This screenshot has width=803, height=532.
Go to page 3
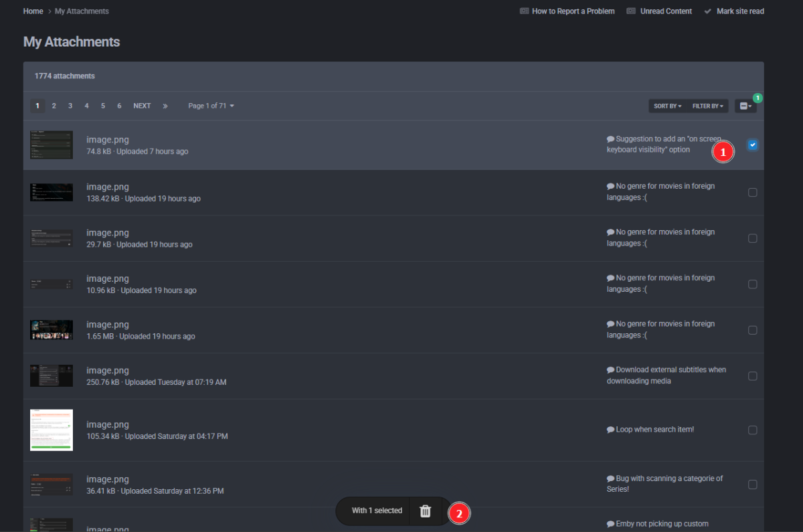[x=70, y=106]
